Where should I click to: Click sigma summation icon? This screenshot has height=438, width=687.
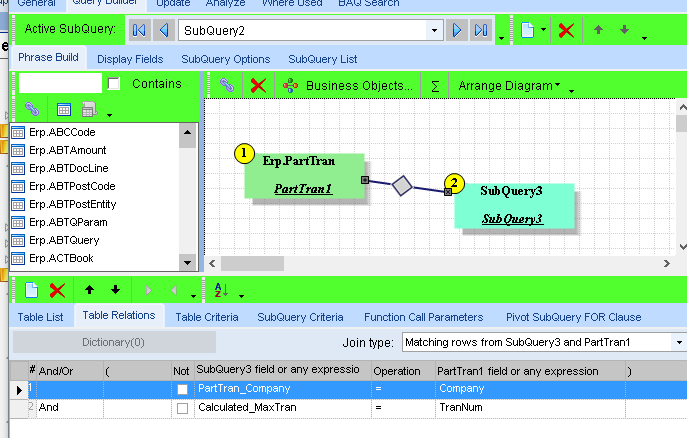click(x=435, y=86)
